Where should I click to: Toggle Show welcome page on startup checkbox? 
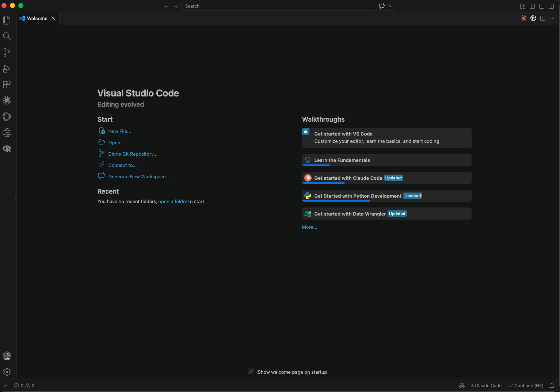[251, 372]
